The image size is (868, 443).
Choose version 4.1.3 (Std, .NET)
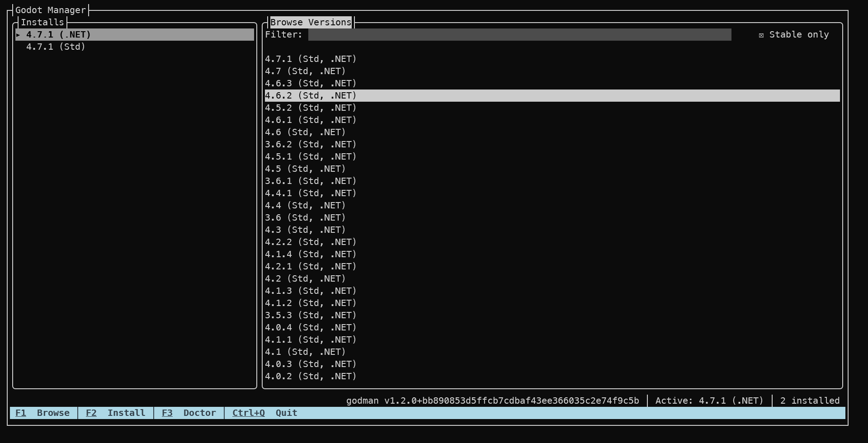pyautogui.click(x=552, y=291)
